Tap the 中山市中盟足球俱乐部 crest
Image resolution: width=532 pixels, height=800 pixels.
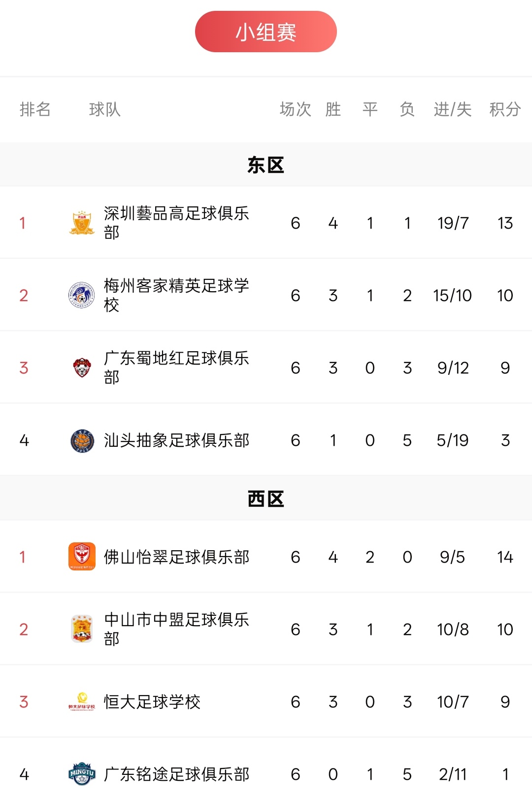(82, 629)
